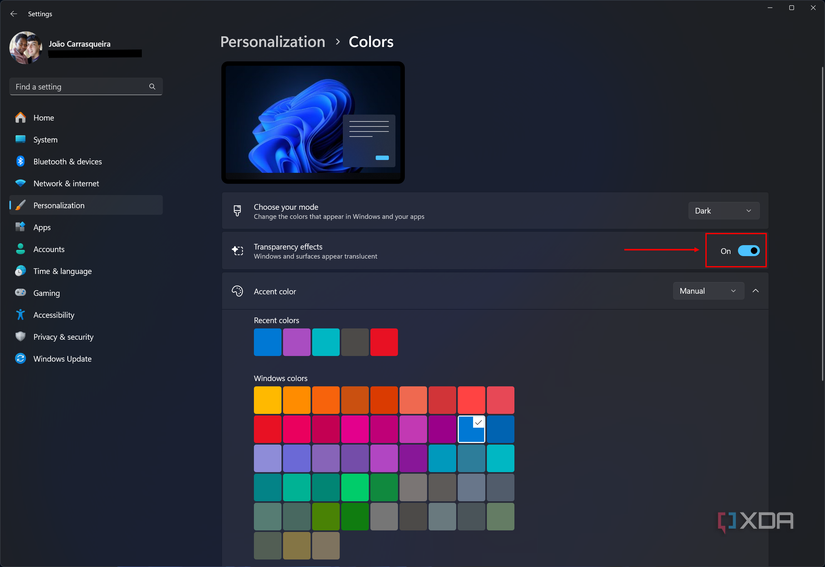The image size is (825, 567).
Task: Open the Accounts label in the sidebar
Action: pos(49,249)
